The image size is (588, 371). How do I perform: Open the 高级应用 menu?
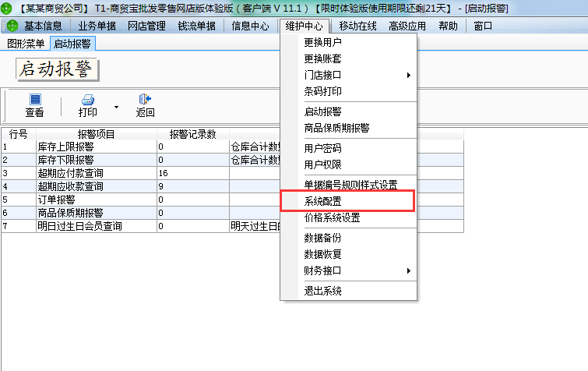point(407,26)
